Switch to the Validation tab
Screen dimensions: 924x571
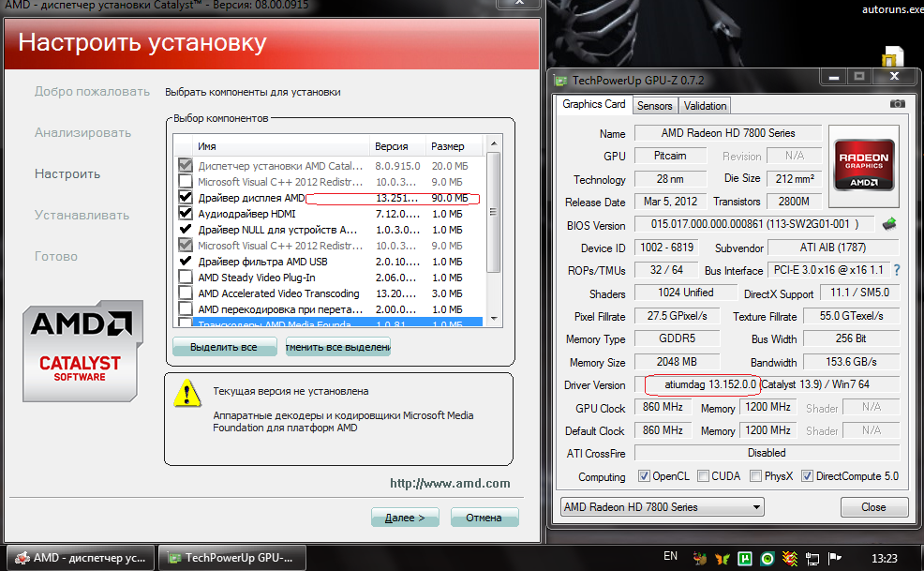point(705,106)
